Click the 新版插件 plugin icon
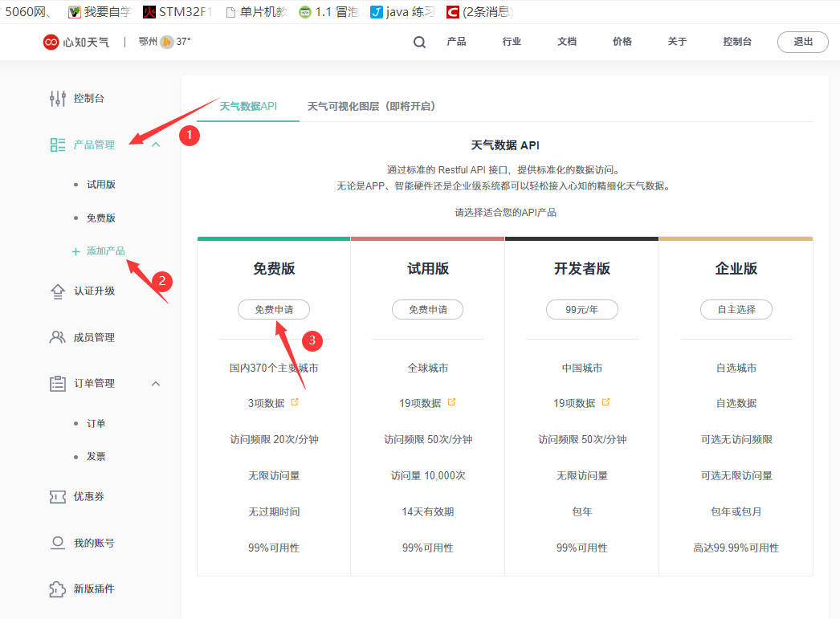840x619 pixels. point(57,588)
